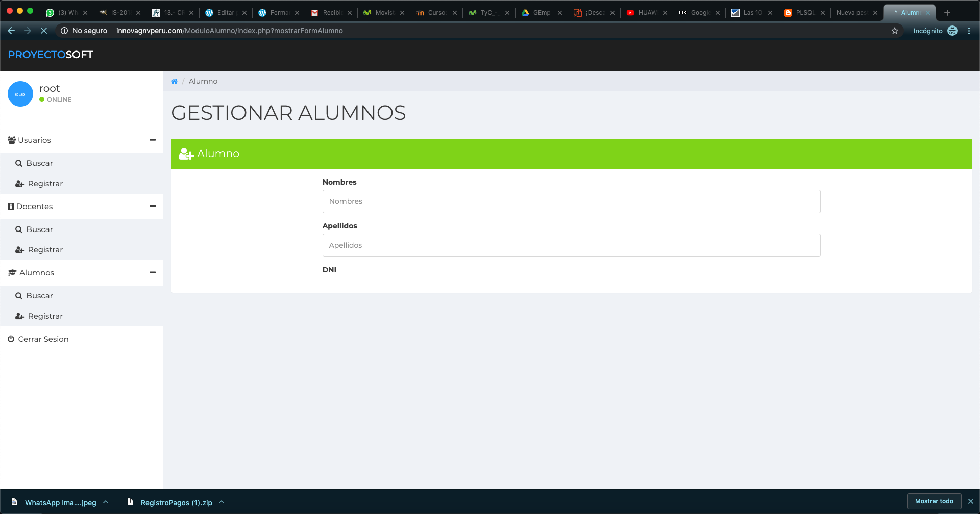980x514 pixels.
Task: Click the No seguro site info icon
Action: tap(64, 31)
